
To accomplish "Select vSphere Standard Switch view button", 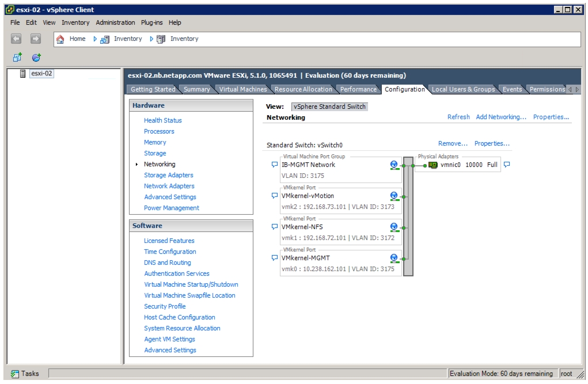I will (329, 107).
